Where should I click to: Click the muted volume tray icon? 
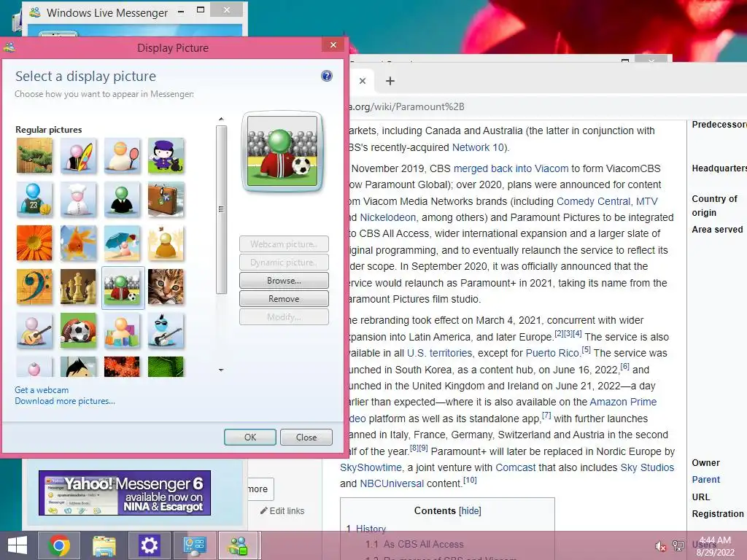[660, 546]
